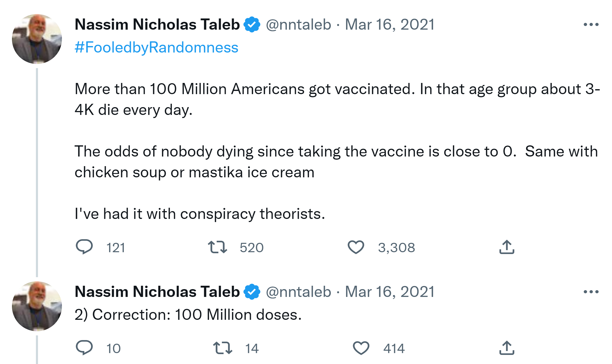This screenshot has height=364, width=612.
Task: Click verified badge on first tweet
Action: pos(252,25)
